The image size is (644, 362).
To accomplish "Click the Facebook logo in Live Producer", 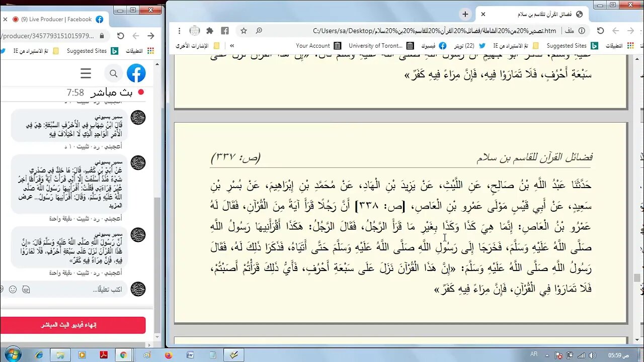I will (x=136, y=73).
